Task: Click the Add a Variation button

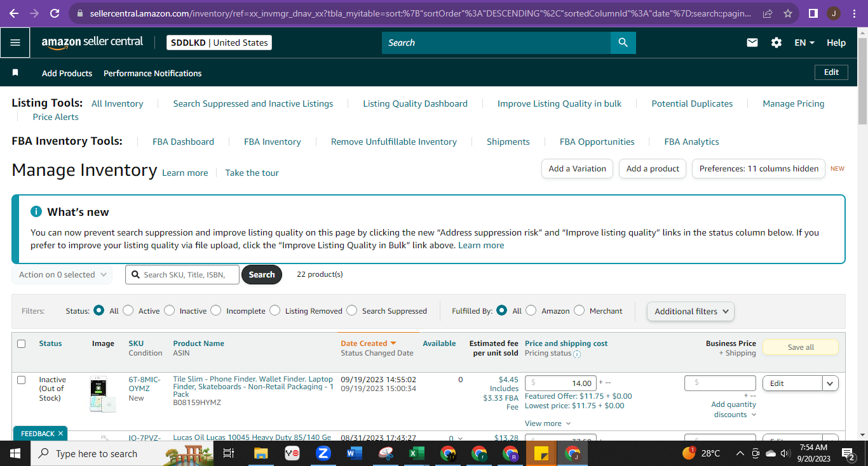Action: pos(577,168)
